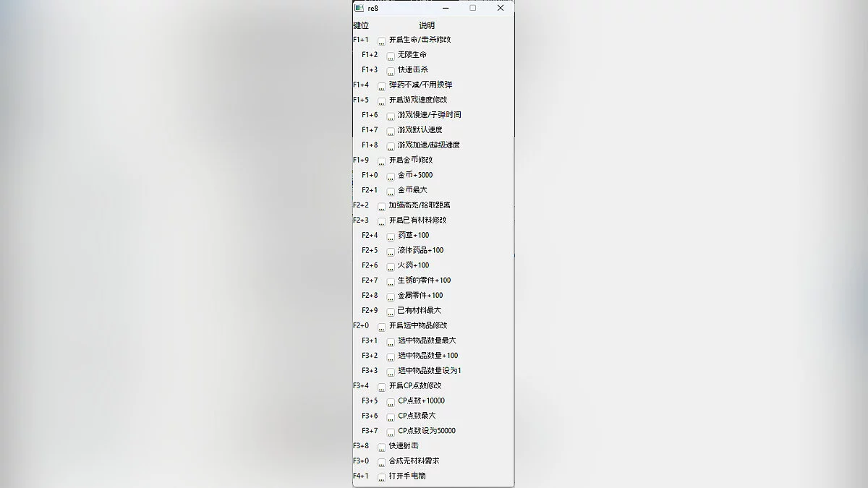Toggle 游戏慢速/子弹时间 checkbox

point(391,116)
